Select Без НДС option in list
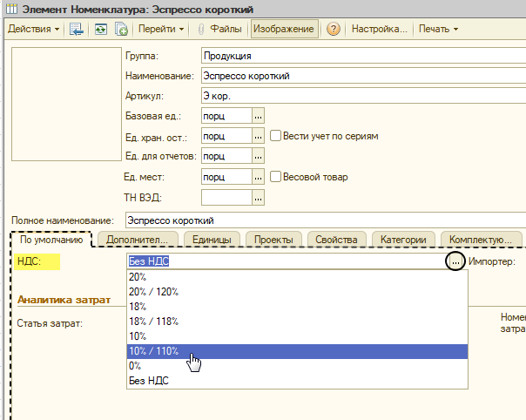This screenshot has height=420, width=526. (x=297, y=381)
